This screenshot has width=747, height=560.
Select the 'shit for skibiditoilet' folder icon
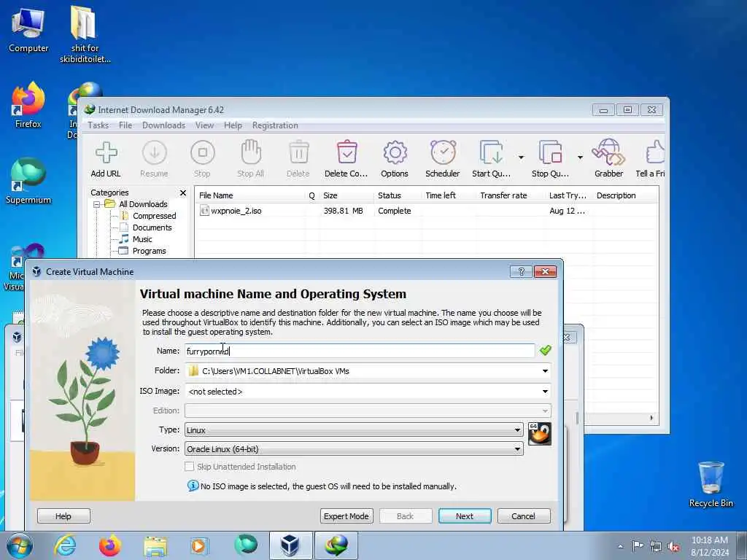85,35
